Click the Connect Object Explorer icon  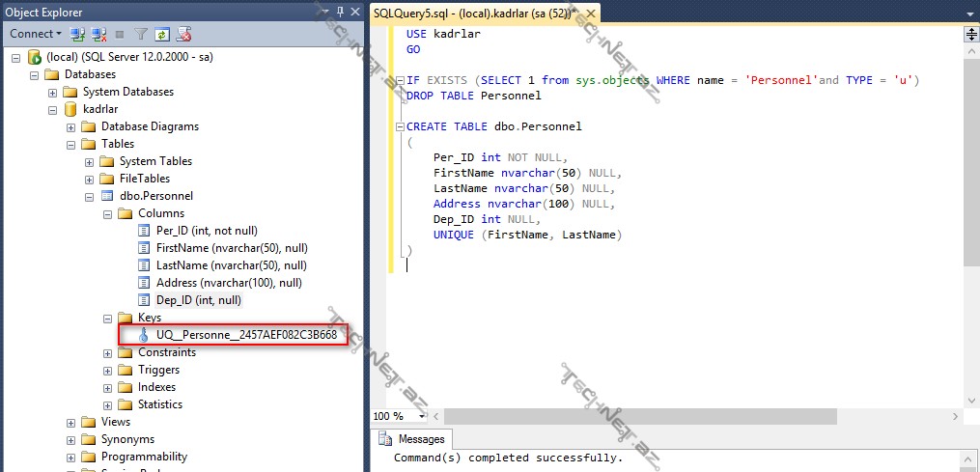[x=77, y=34]
